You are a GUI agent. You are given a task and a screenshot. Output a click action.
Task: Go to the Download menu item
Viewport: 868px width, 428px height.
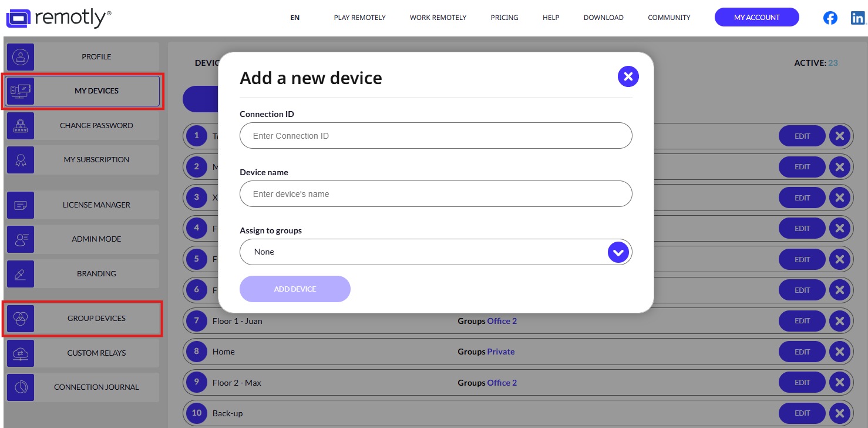(x=603, y=18)
